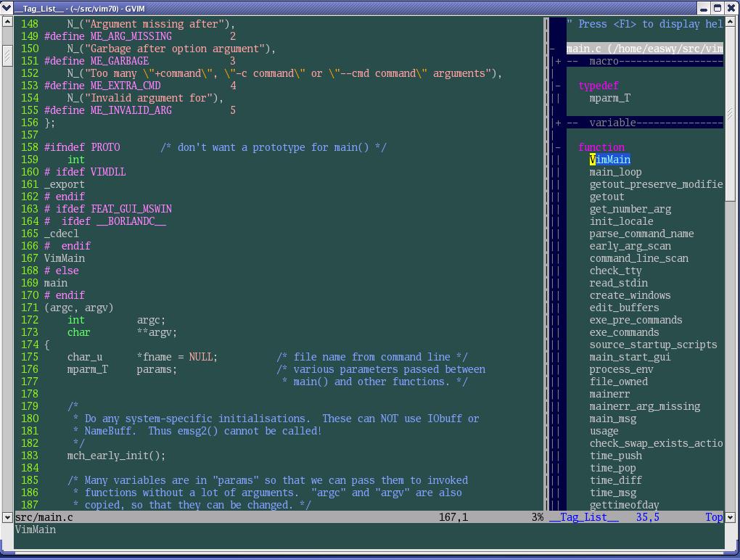The height and width of the screenshot is (560, 740).
Task: Click the "function" heading in the tag list
Action: [x=601, y=148]
